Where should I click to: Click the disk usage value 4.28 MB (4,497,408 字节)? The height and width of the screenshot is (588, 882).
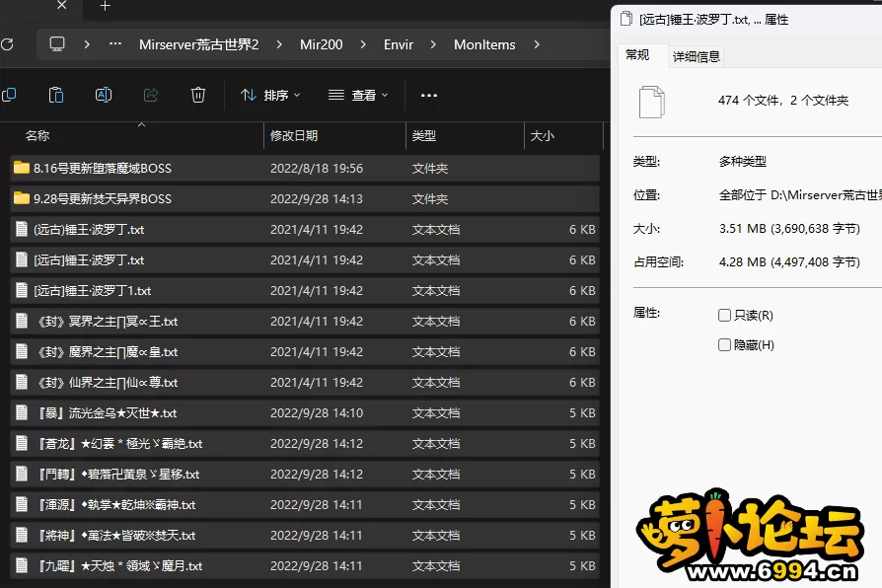789,261
